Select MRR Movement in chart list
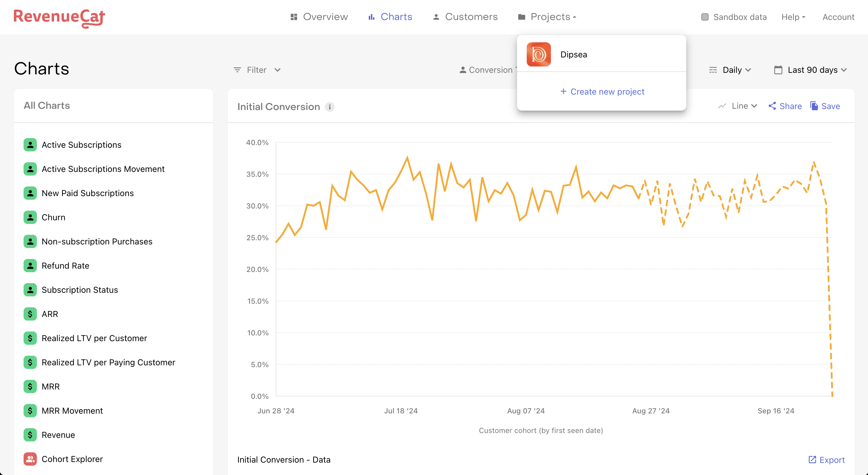868x475 pixels. [x=72, y=411]
